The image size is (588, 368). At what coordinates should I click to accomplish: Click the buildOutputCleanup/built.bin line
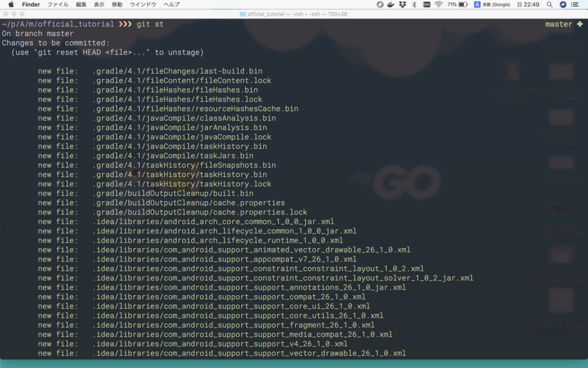point(145,193)
